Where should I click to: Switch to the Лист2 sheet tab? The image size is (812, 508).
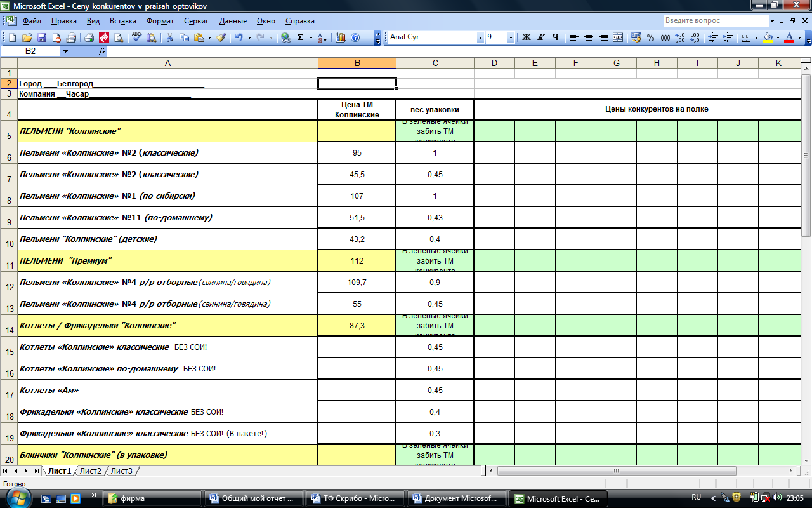pyautogui.click(x=91, y=471)
